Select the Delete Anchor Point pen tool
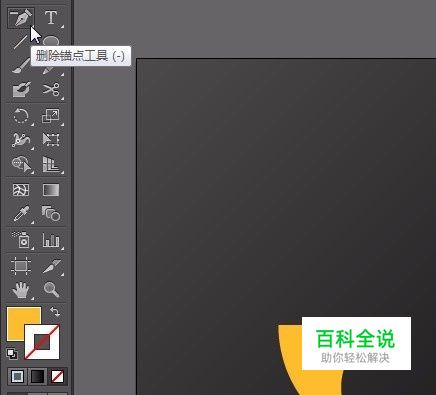 (21, 18)
